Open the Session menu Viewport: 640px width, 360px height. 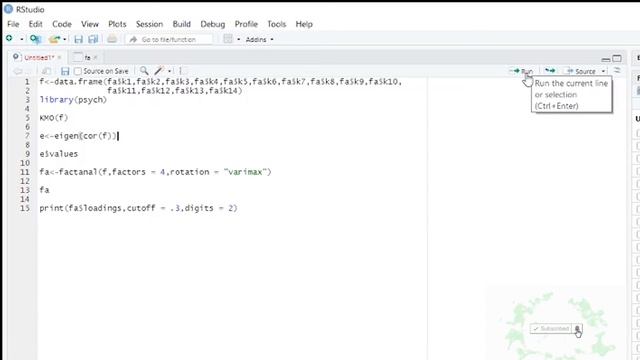(149, 24)
